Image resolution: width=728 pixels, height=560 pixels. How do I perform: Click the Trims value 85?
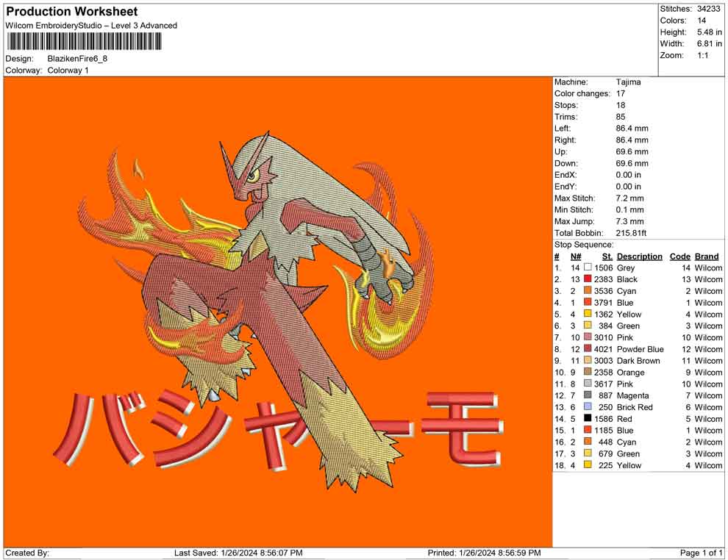(x=621, y=116)
